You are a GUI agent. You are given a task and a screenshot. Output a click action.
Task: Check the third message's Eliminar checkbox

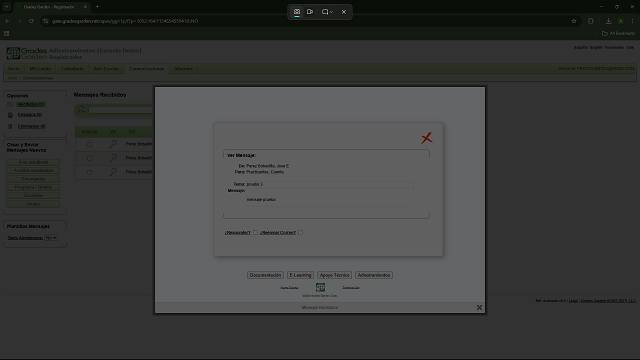[x=89, y=172]
